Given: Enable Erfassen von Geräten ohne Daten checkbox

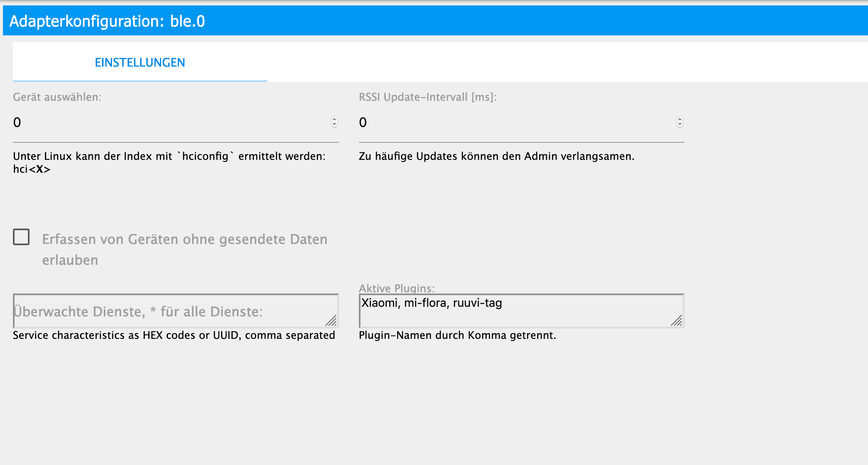Looking at the screenshot, I should click(x=21, y=237).
